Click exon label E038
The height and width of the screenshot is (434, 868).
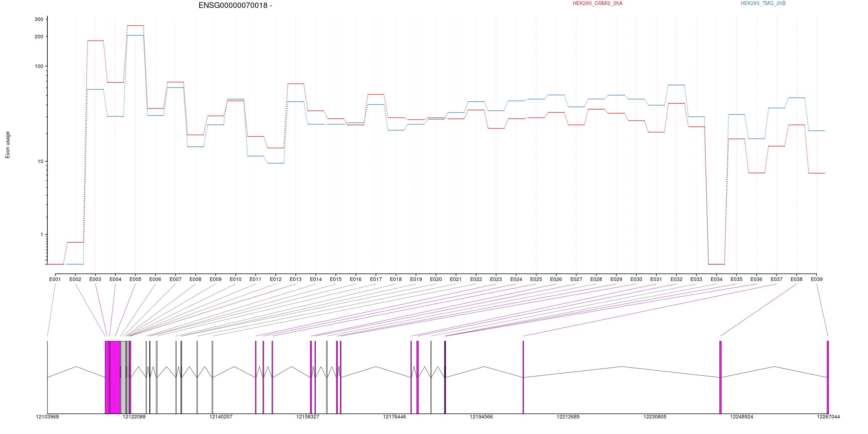point(796,279)
